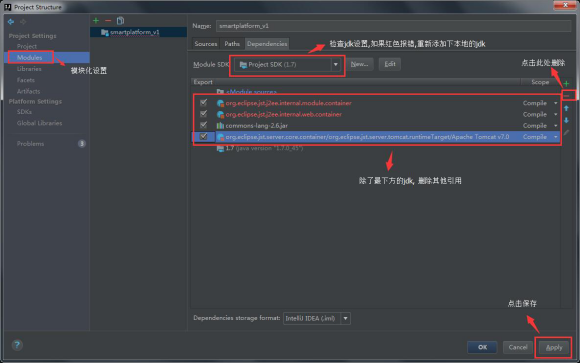Open Facets settings section
580x363 pixels.
(26, 80)
